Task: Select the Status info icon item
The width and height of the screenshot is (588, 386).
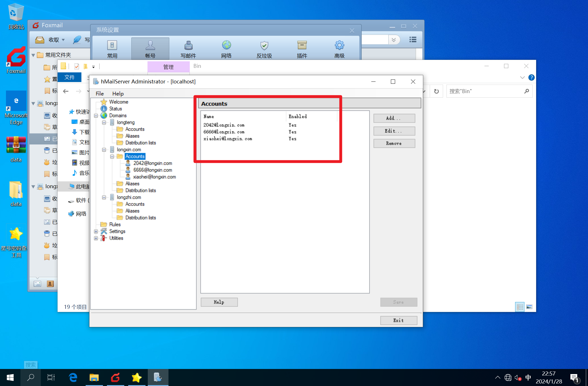Action: 104,109
